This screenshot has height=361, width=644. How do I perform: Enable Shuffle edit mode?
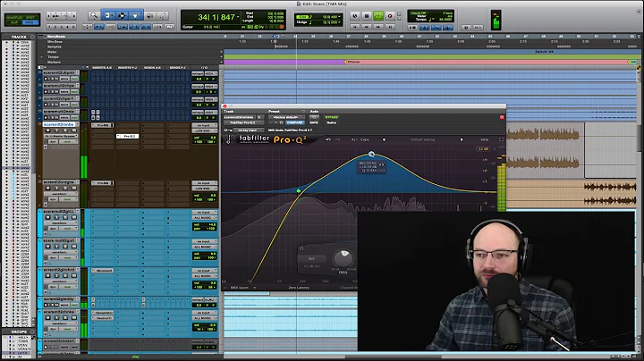[x=13, y=18]
